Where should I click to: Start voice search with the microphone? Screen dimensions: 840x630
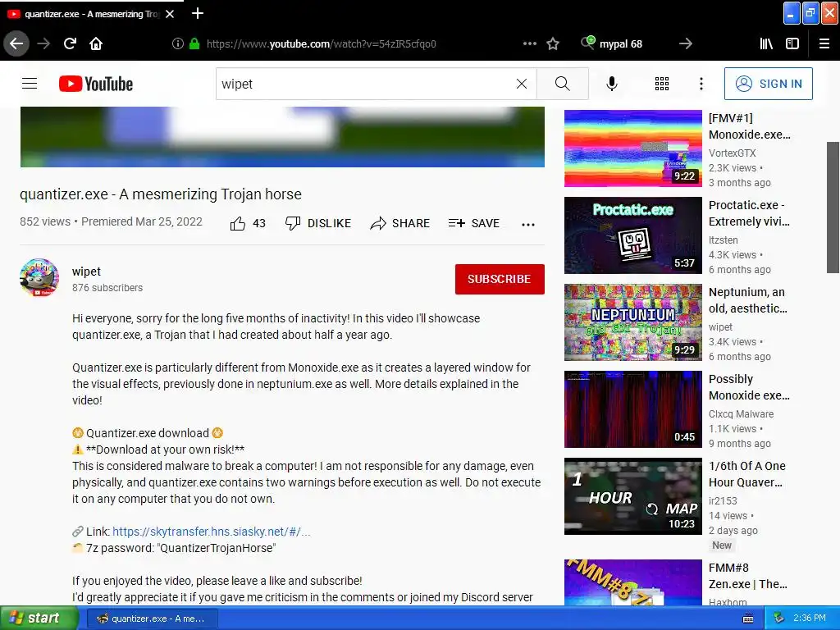612,84
